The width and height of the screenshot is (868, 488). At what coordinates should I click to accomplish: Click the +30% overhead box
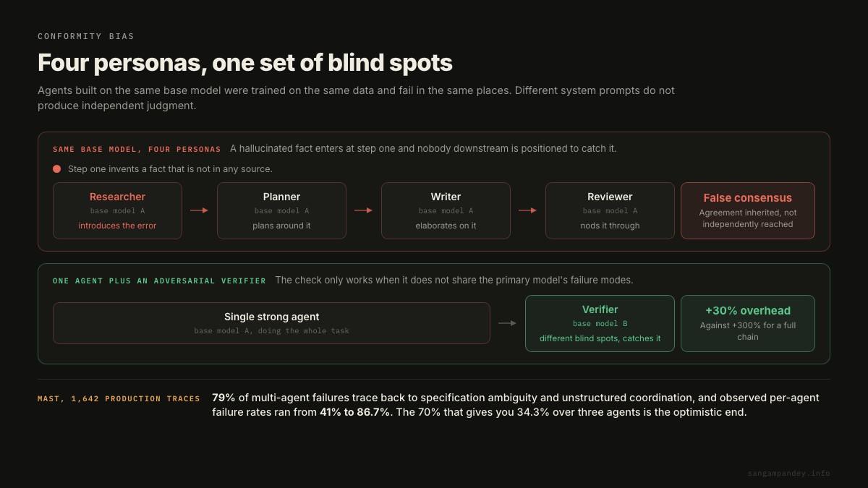click(x=748, y=323)
